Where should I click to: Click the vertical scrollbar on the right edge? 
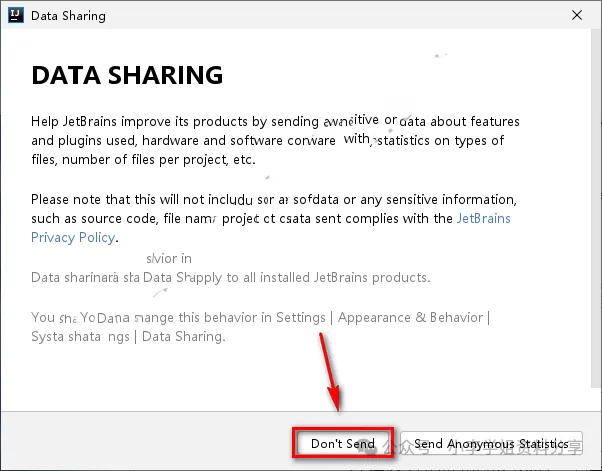(x=595, y=207)
